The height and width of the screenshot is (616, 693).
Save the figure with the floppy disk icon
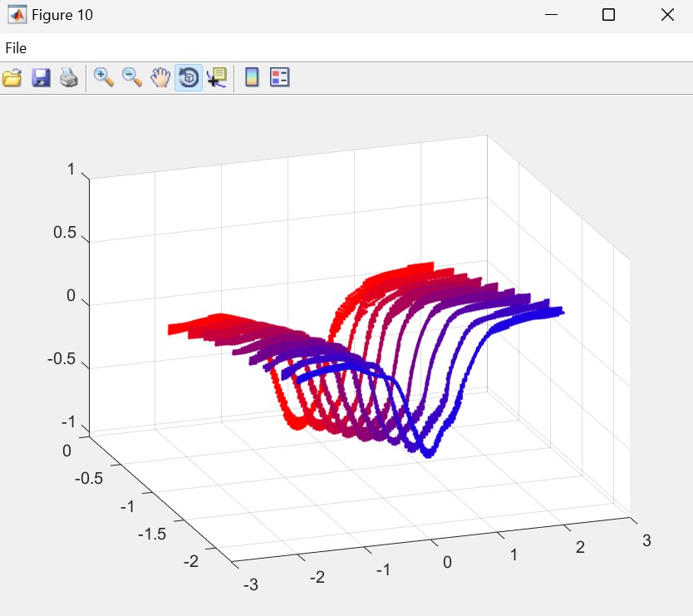pyautogui.click(x=41, y=78)
